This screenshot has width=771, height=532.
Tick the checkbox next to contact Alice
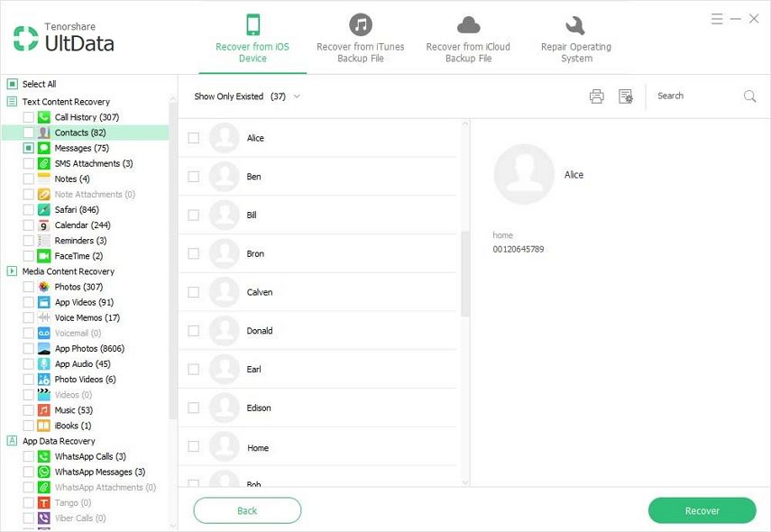pyautogui.click(x=193, y=138)
